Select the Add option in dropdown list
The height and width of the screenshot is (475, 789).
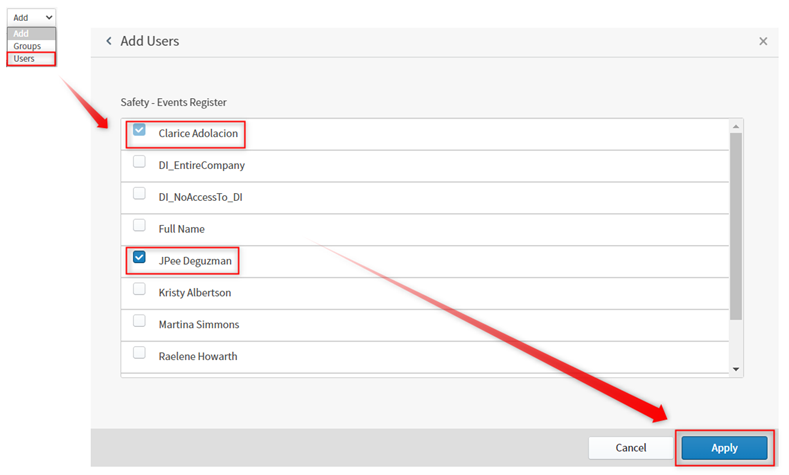click(x=21, y=34)
